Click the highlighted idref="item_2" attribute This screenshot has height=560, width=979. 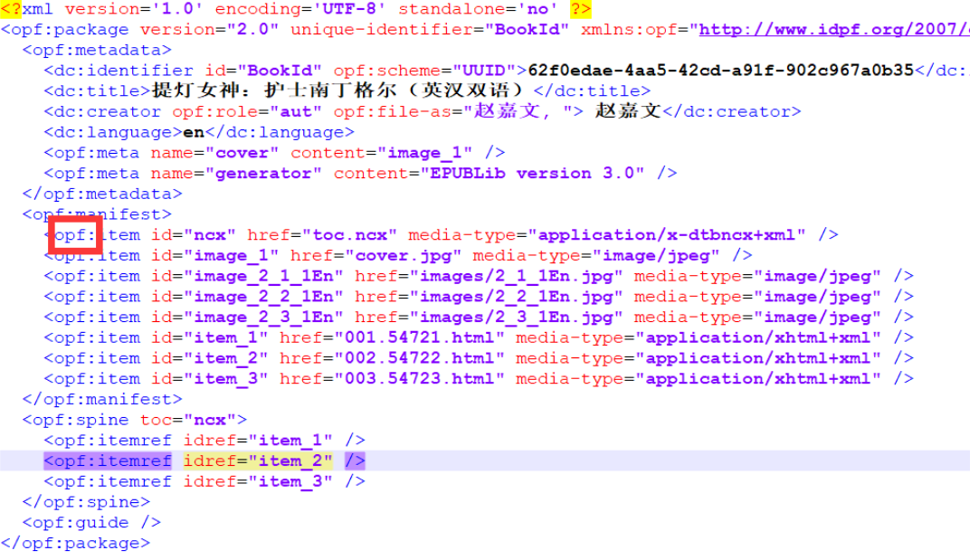pos(257,461)
